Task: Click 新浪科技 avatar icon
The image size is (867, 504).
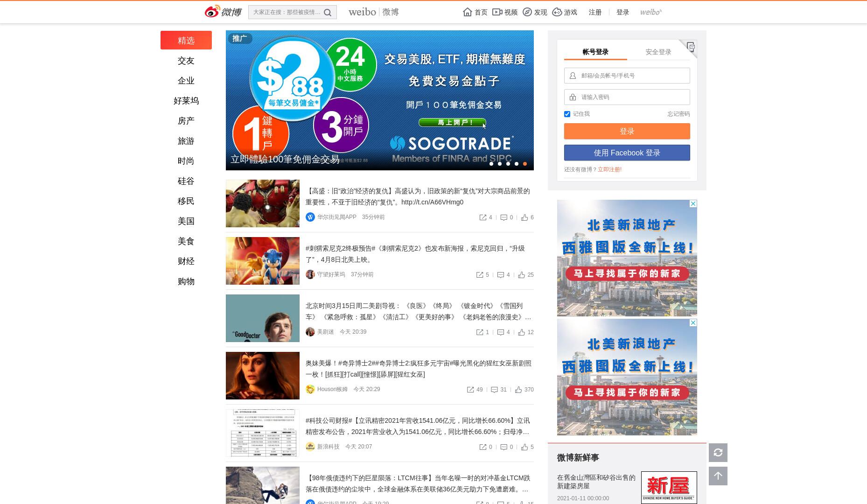Action: tap(310, 447)
